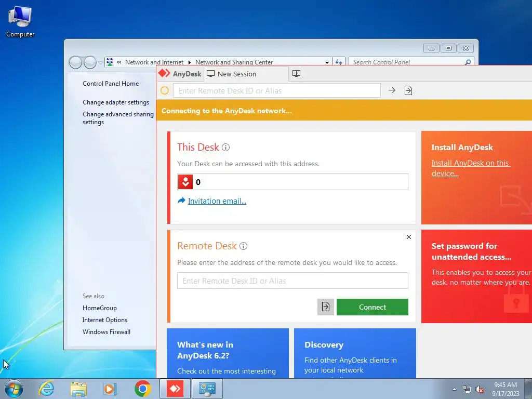
Task: Open the Invitation email link
Action: [x=217, y=201]
